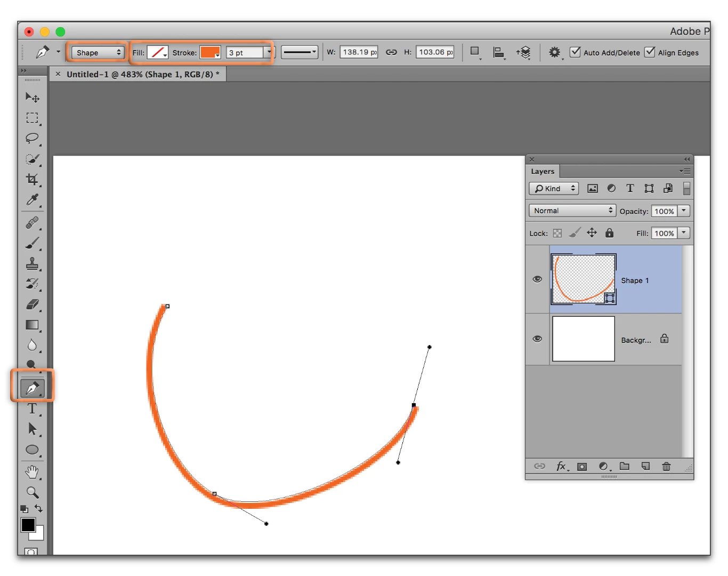Open the layer Fill slider dropdown
Image resolution: width=728 pixels, height=576 pixels.
click(684, 233)
